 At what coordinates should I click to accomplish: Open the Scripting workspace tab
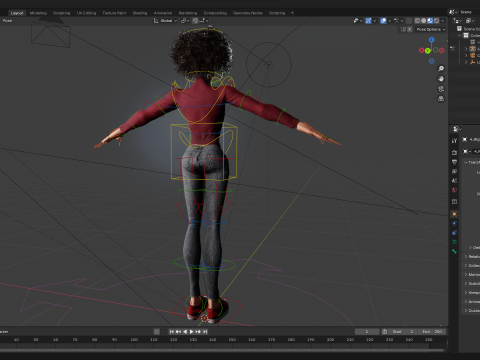pos(277,13)
